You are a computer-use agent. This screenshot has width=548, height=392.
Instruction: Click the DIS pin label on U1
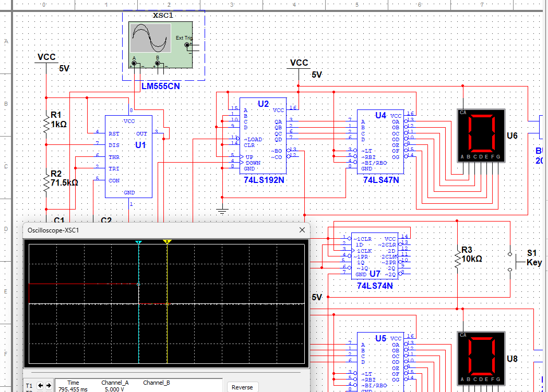click(114, 145)
